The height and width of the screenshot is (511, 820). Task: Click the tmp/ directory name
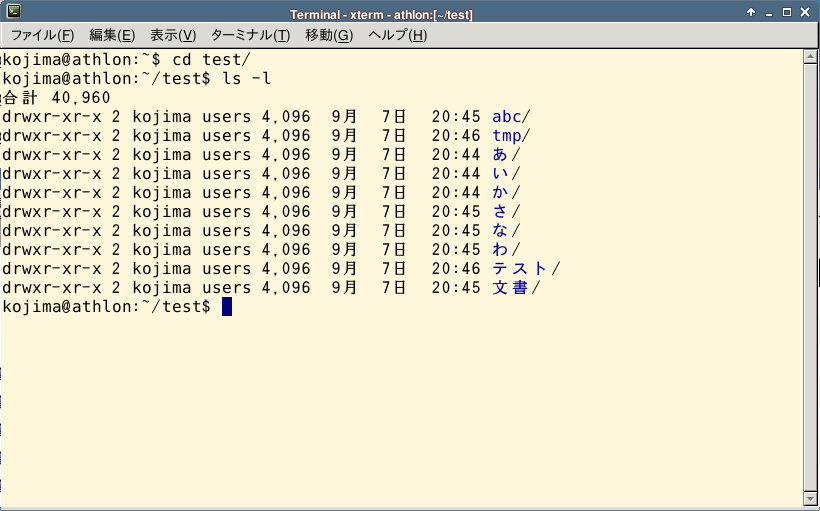tap(511, 136)
